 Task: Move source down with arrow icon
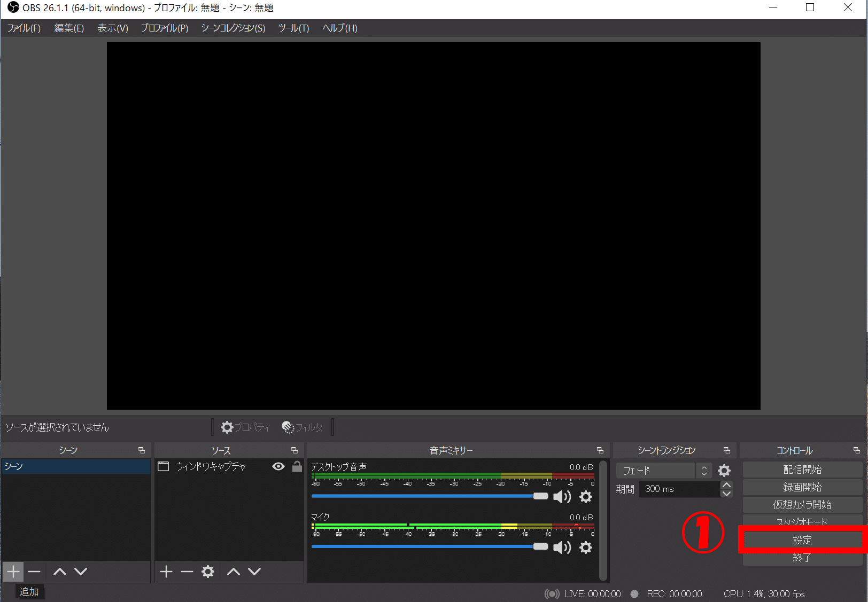(254, 572)
